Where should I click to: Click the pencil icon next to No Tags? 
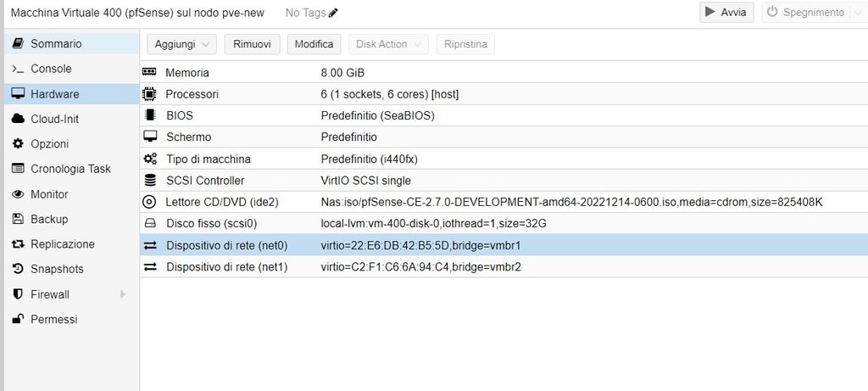tap(332, 13)
